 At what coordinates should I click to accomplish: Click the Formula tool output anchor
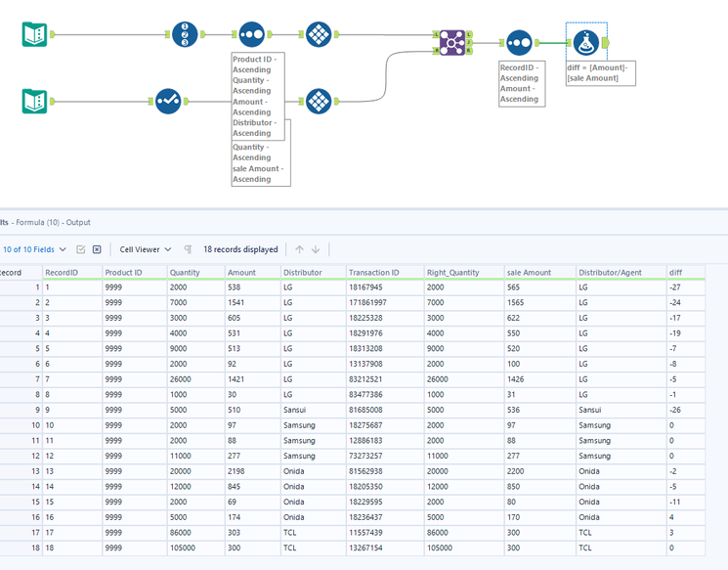point(606,43)
